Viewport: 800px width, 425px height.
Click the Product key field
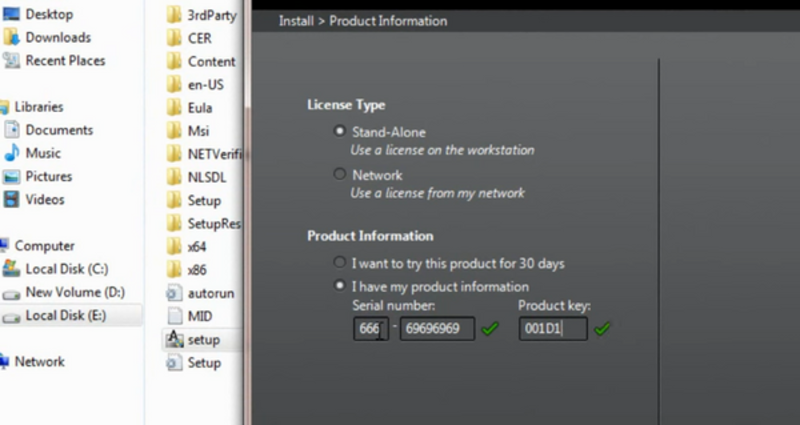553,329
